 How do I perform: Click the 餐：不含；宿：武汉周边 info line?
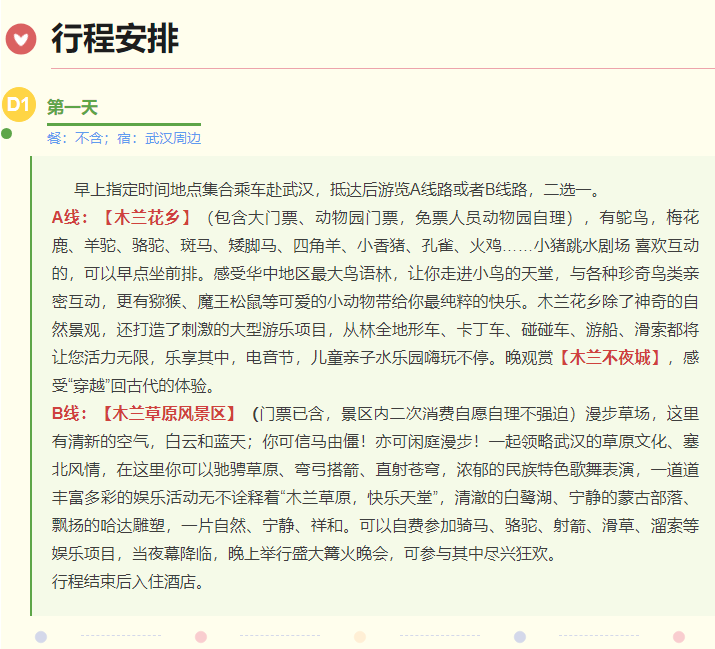124,138
